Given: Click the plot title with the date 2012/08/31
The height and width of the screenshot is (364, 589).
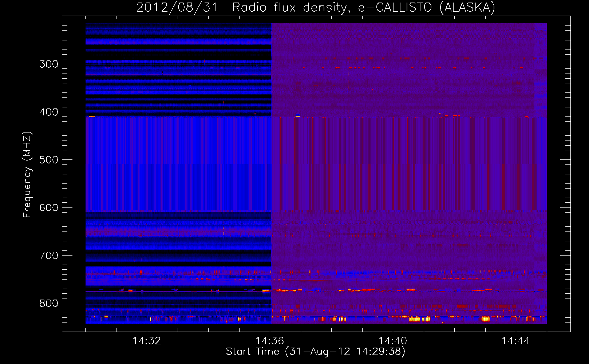Looking at the screenshot, I should (x=316, y=7).
